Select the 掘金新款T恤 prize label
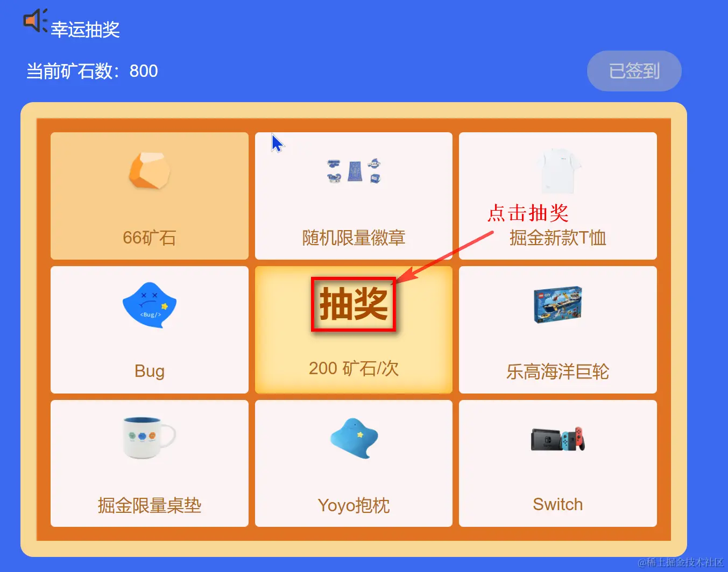728x572 pixels. [x=558, y=238]
